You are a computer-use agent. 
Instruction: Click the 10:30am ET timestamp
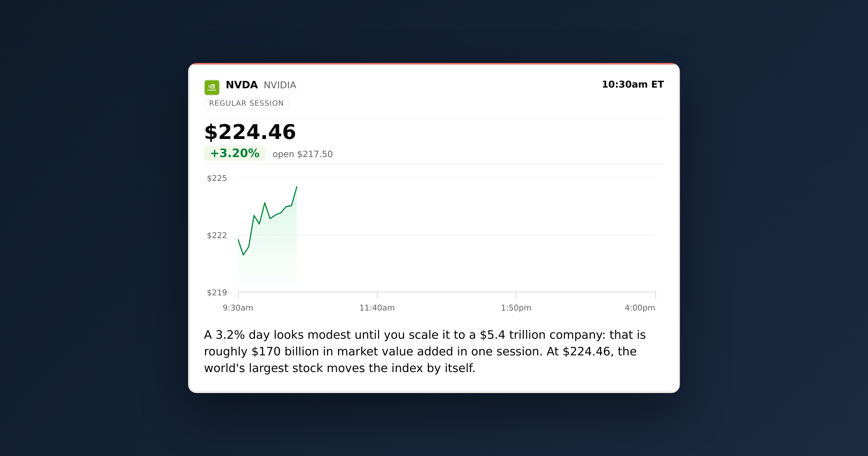tap(633, 84)
